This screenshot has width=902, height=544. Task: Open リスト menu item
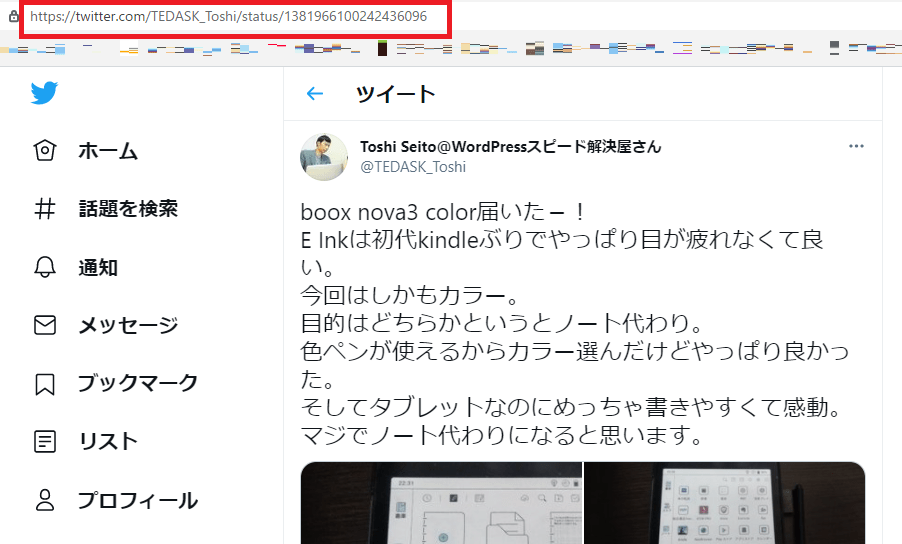pos(109,442)
